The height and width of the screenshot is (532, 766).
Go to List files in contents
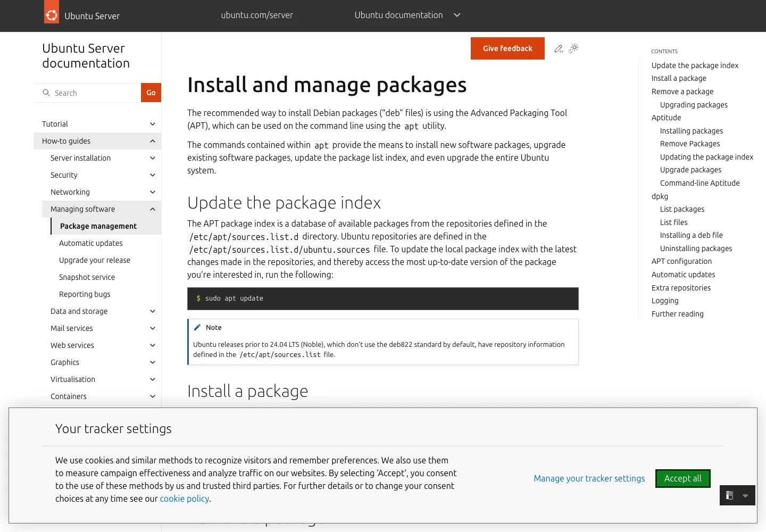[x=674, y=222]
